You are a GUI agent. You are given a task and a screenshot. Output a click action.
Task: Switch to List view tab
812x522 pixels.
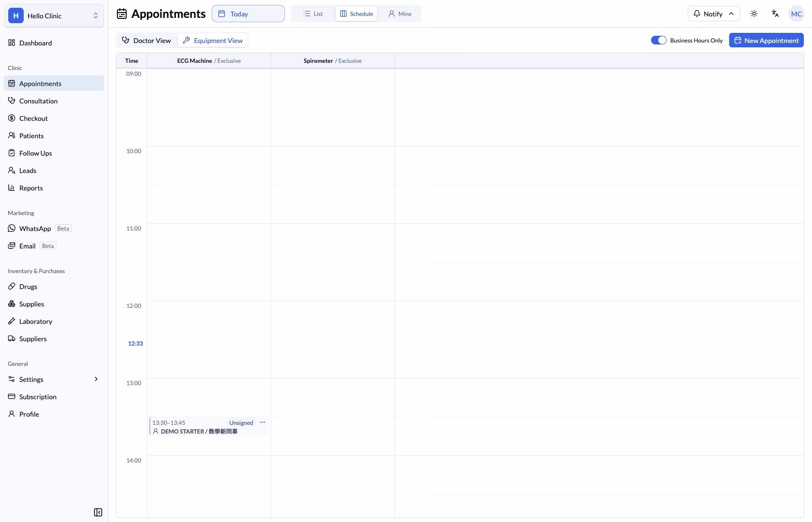coord(313,14)
